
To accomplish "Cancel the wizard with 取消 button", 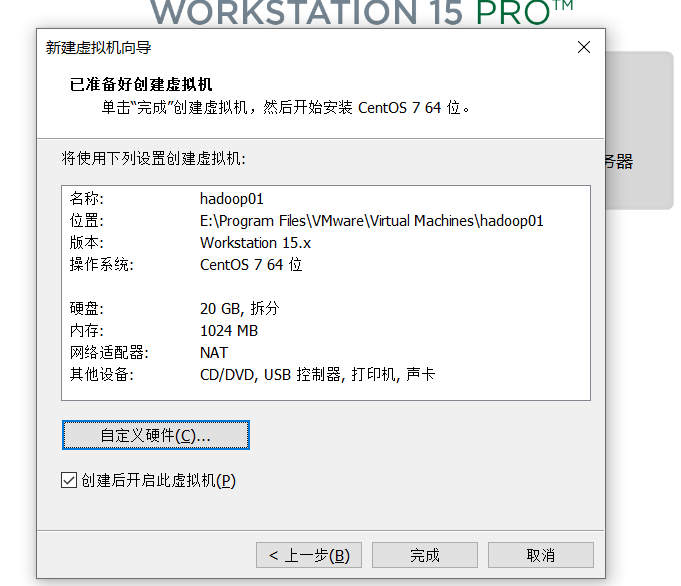I will coord(541,555).
